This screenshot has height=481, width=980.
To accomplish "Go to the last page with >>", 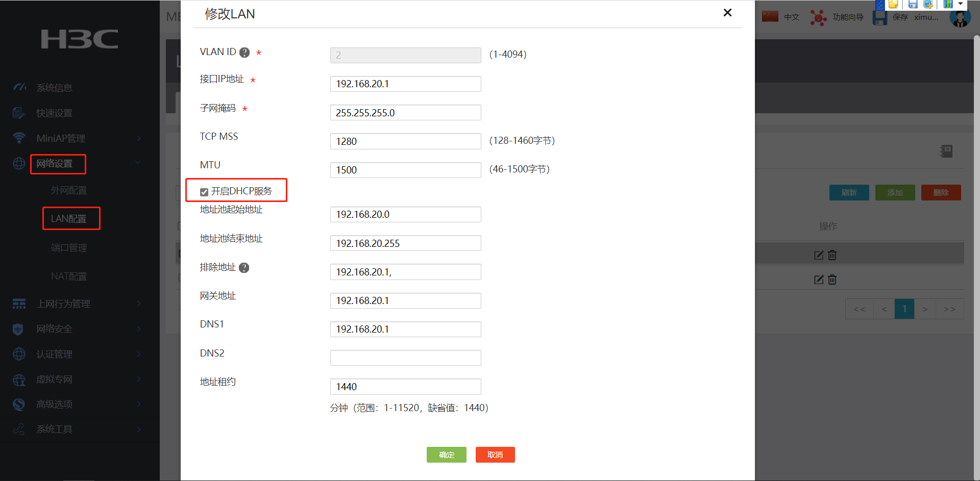I will click(x=949, y=309).
